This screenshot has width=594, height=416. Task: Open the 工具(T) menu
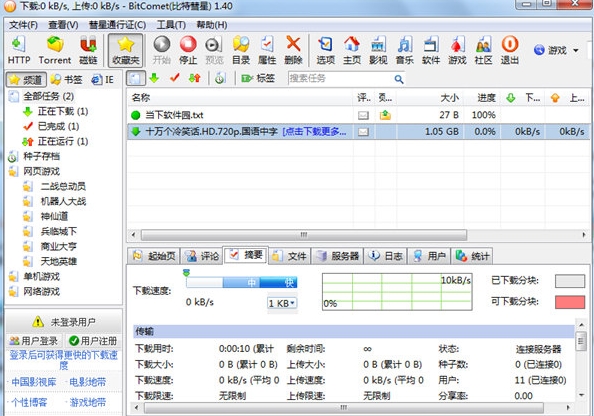click(x=171, y=25)
